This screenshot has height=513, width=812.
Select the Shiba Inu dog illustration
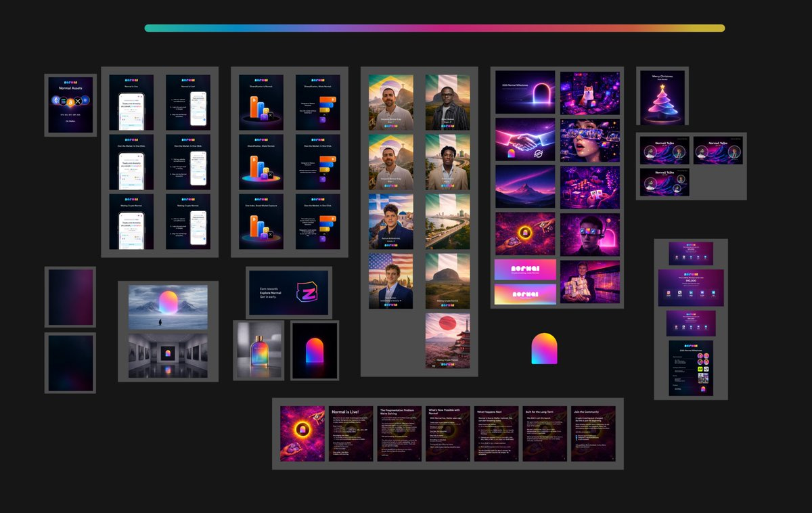pyautogui.click(x=590, y=92)
